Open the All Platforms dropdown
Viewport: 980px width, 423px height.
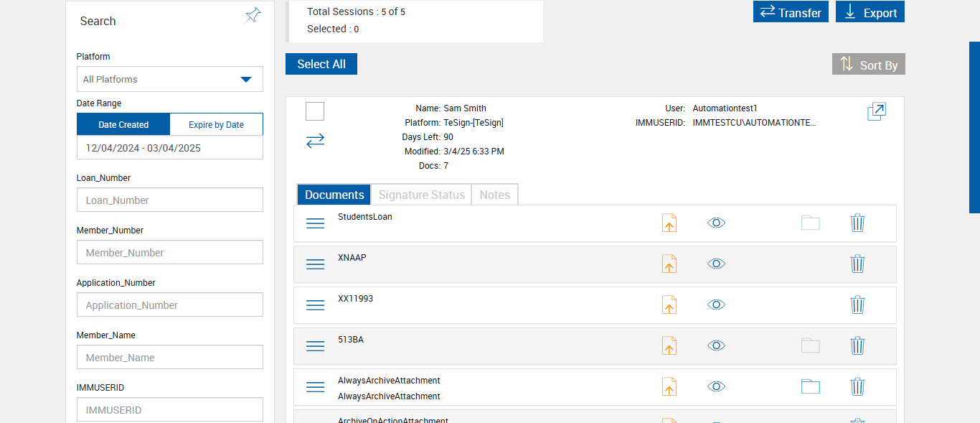[170, 79]
